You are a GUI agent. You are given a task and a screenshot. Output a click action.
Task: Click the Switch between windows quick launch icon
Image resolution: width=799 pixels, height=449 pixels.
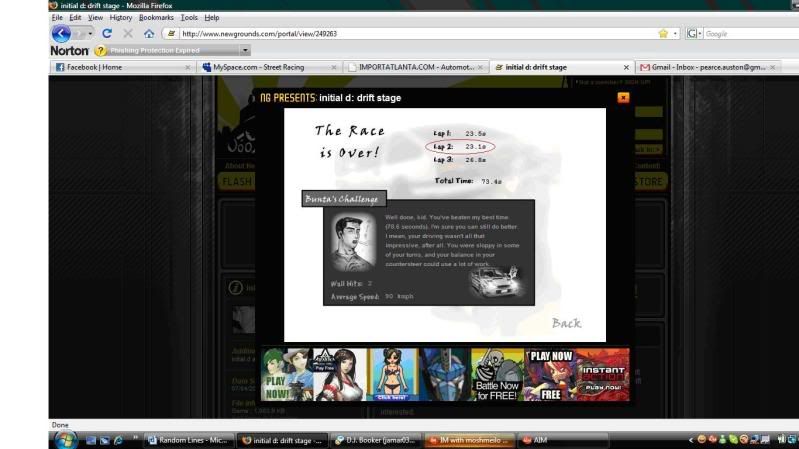point(104,440)
